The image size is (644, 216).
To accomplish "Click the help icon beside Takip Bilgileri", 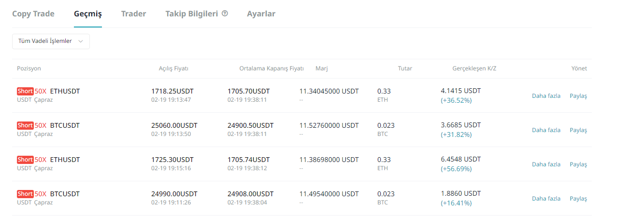I will pos(225,13).
